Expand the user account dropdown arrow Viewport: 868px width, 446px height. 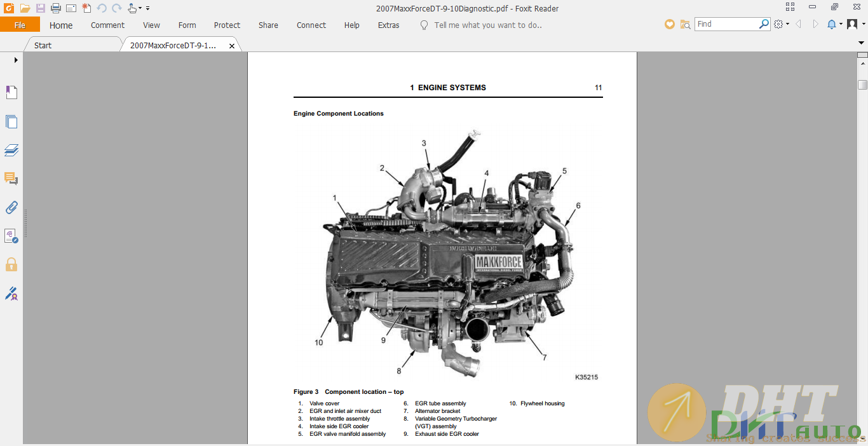click(863, 24)
